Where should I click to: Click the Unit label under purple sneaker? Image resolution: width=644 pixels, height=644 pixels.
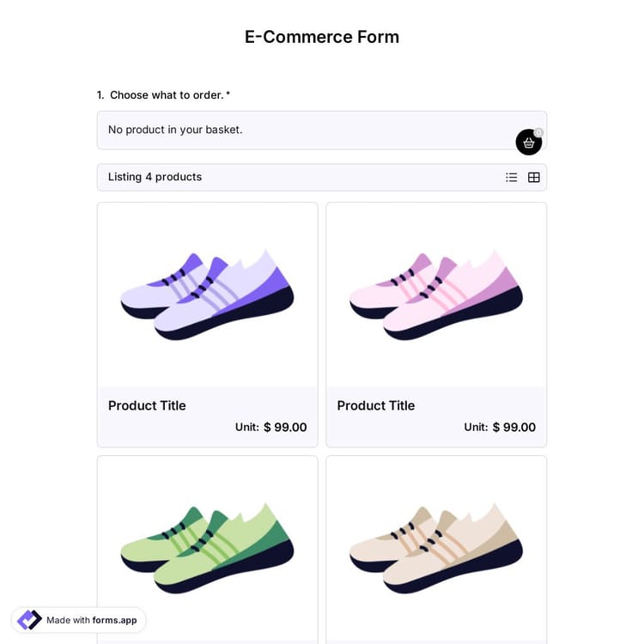246,427
